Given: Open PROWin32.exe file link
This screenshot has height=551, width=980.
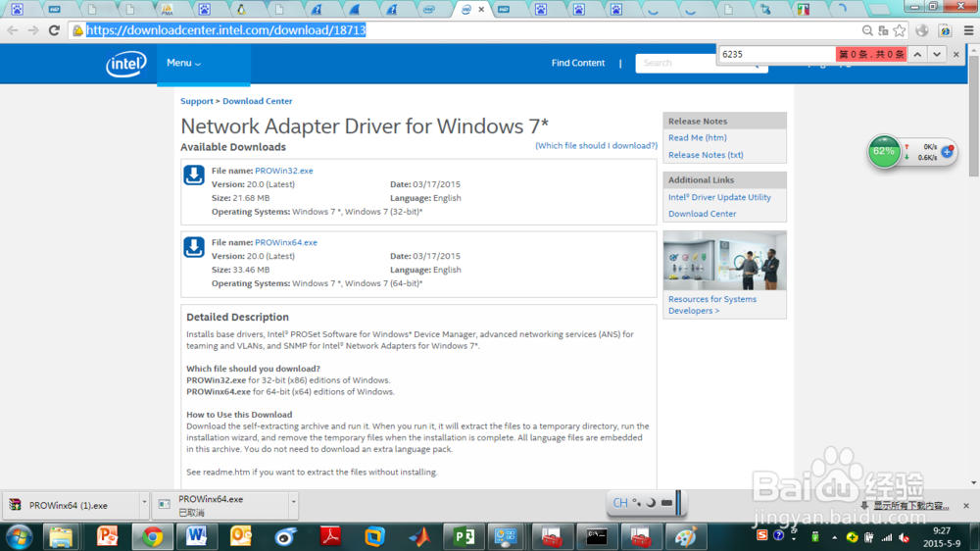Looking at the screenshot, I should pos(284,171).
